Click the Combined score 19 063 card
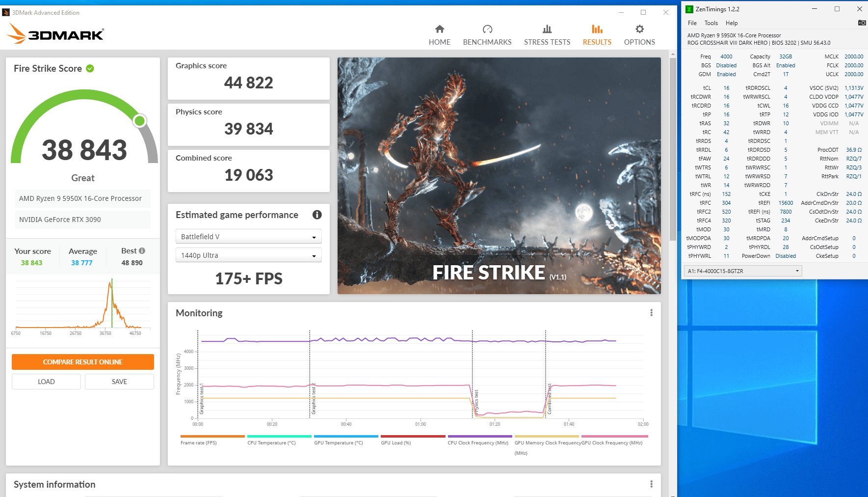868x497 pixels. 248,171
